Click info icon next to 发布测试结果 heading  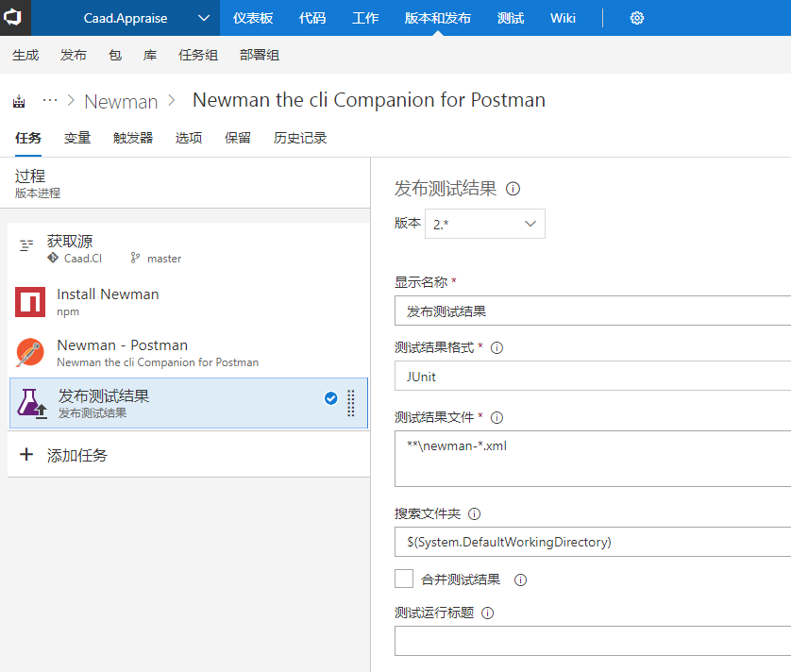[x=513, y=189]
